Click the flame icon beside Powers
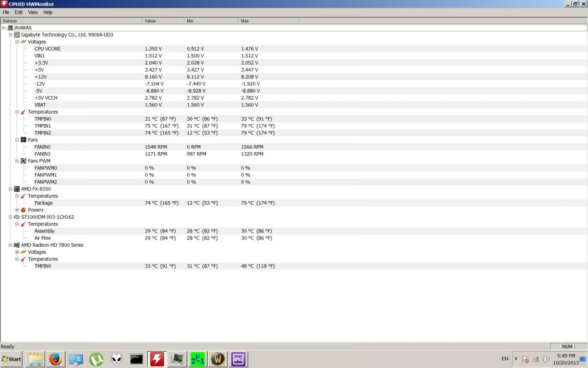The width and height of the screenshot is (588, 368). click(x=23, y=210)
